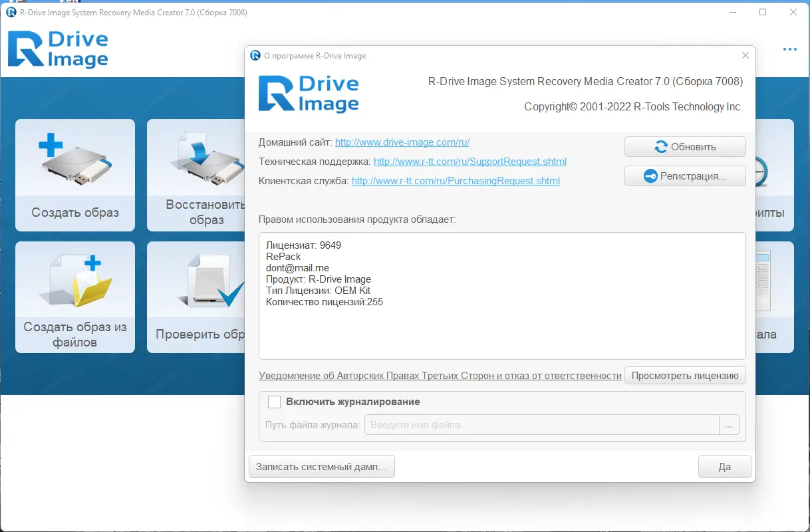Enable the Включить журналирование checkbox
This screenshot has height=532, width=810.
pyautogui.click(x=274, y=402)
